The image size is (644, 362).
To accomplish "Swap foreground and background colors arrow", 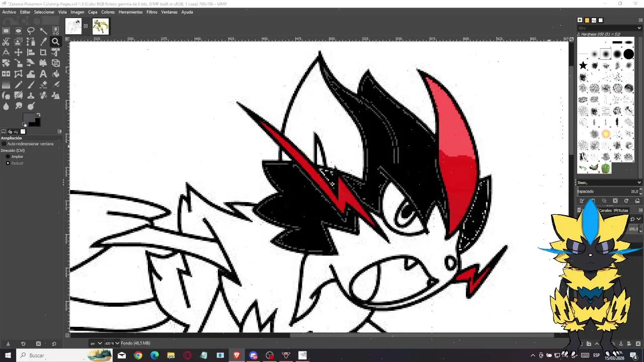I will [38, 115].
